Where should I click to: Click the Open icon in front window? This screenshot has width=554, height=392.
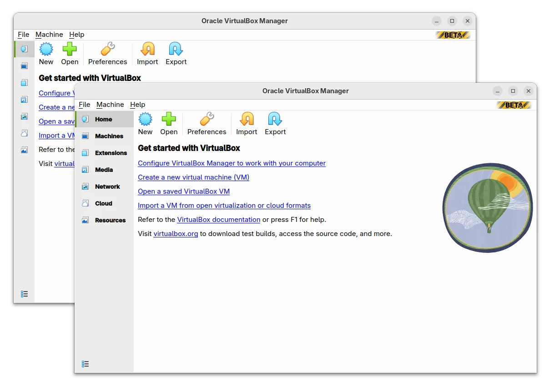(x=169, y=119)
